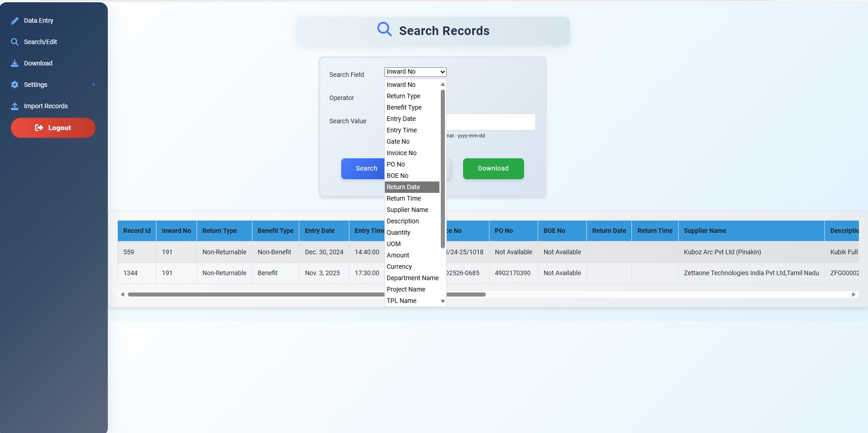Expand Settings submenu with plus icon
The image size is (868, 433).
tap(93, 85)
